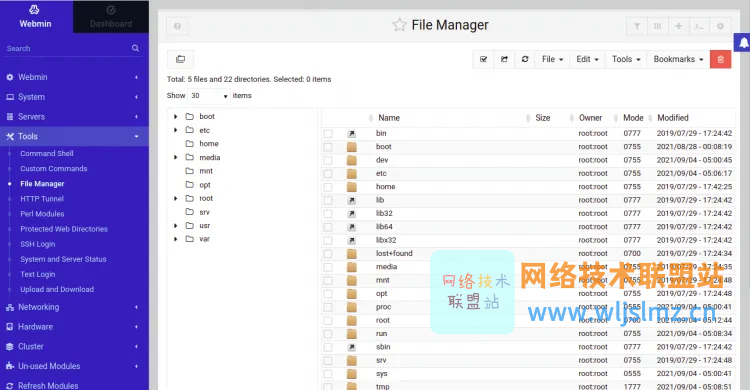Expand the Networking sidebar category
The height and width of the screenshot is (390, 750).
coord(74,307)
